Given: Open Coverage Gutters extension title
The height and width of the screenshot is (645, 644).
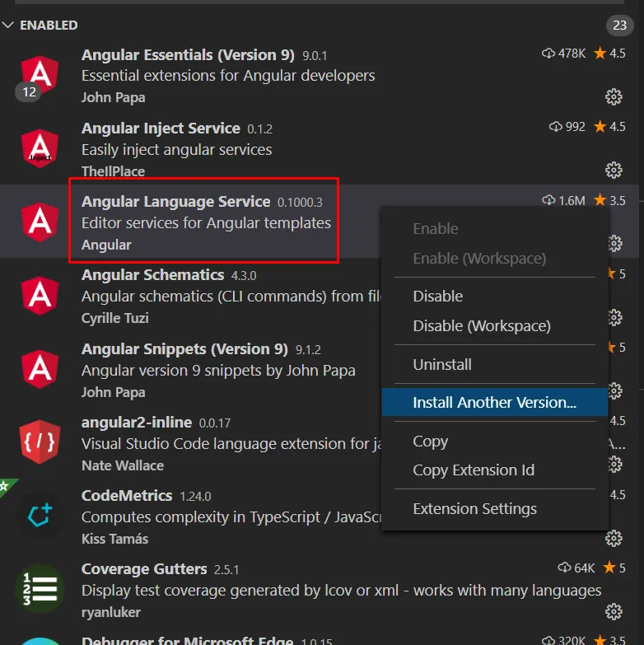Looking at the screenshot, I should click(x=144, y=569).
